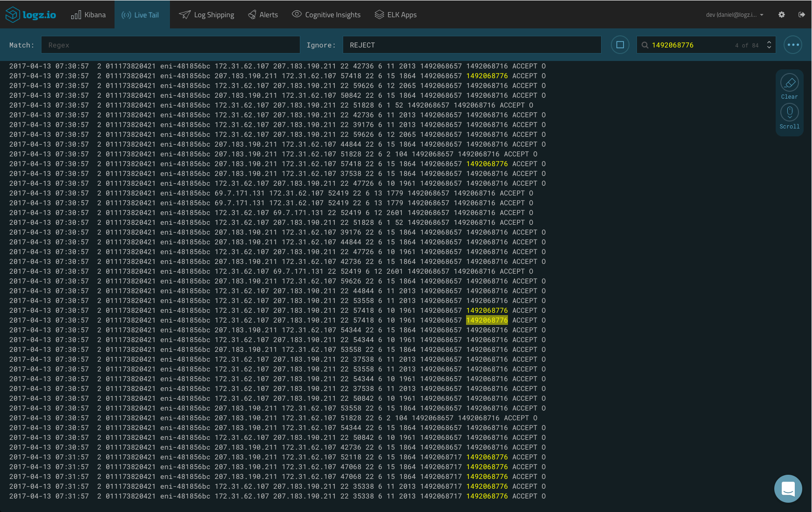
Task: Click the Log Shipping paper plane icon
Action: 185,15
